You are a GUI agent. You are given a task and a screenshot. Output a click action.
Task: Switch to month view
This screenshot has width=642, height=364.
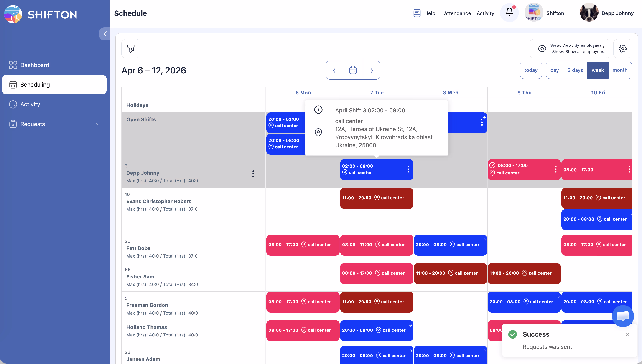tap(620, 70)
